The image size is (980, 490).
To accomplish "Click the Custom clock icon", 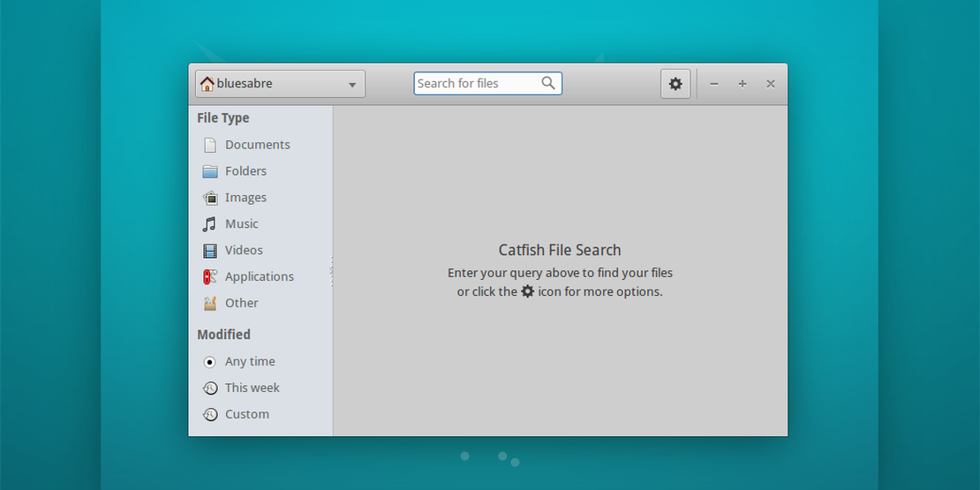I will point(210,414).
